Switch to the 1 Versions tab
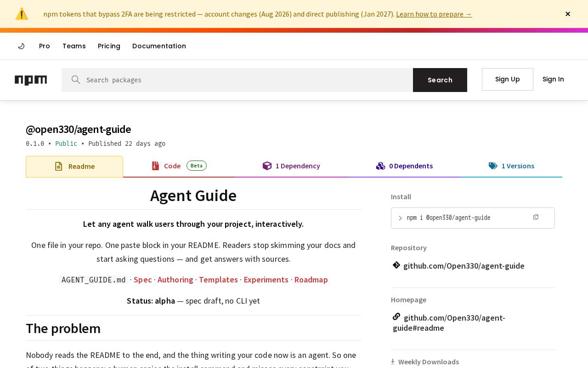The height and width of the screenshot is (368, 588). pos(511,166)
